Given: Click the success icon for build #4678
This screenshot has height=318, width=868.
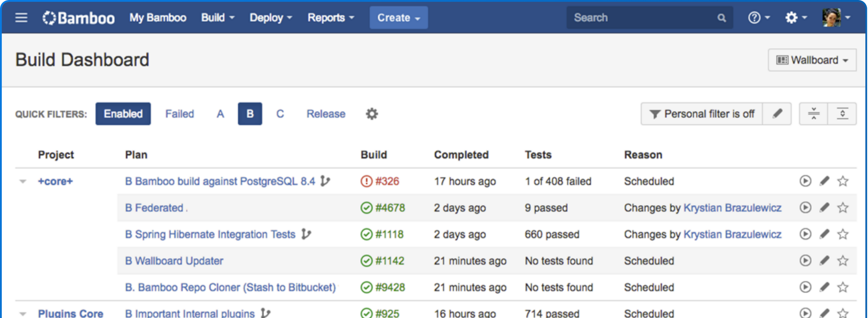Looking at the screenshot, I should click(366, 208).
